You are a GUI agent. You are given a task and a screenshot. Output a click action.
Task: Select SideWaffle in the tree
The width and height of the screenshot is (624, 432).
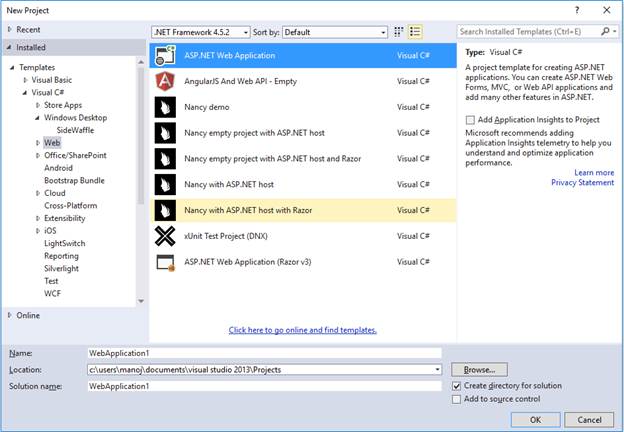tap(75, 130)
